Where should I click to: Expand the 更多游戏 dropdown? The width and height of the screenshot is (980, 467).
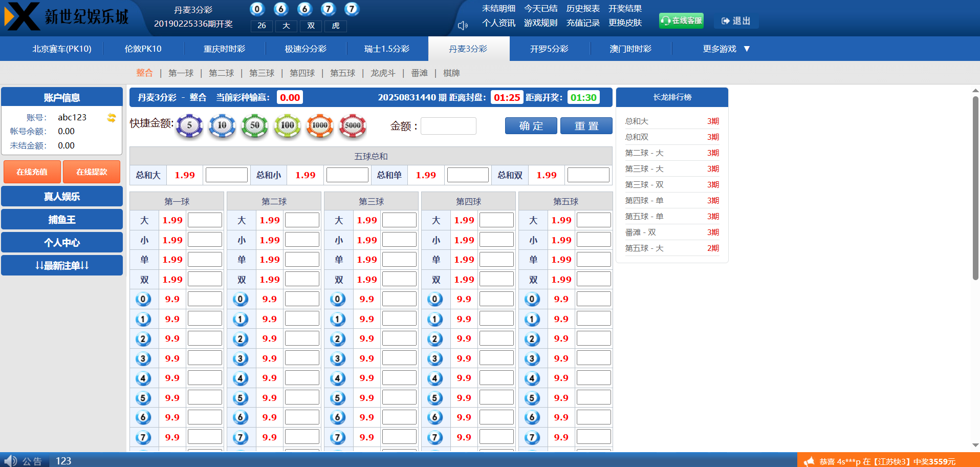point(726,49)
